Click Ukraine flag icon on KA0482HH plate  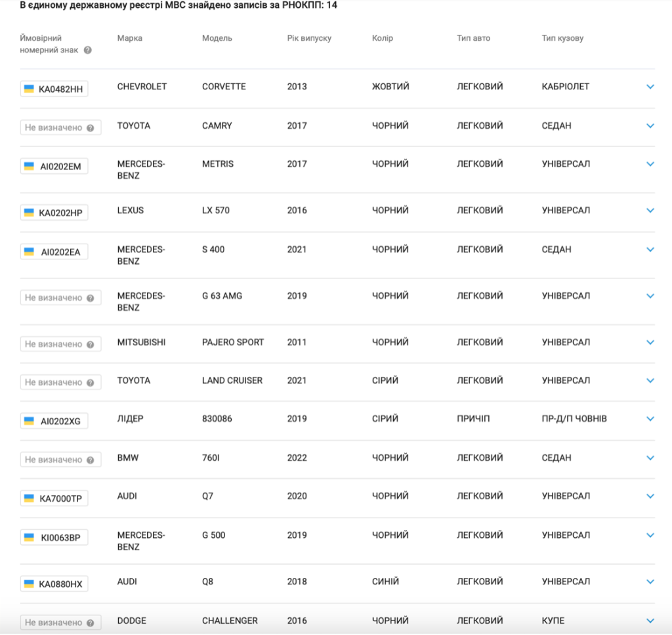(x=29, y=89)
